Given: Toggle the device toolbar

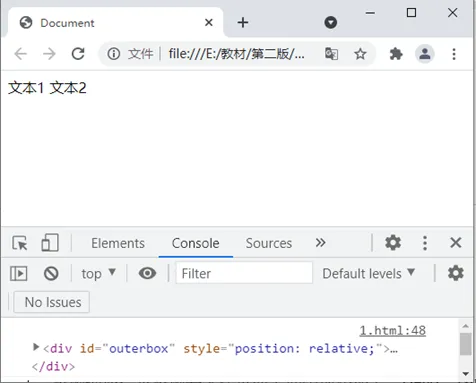Looking at the screenshot, I should click(x=50, y=243).
